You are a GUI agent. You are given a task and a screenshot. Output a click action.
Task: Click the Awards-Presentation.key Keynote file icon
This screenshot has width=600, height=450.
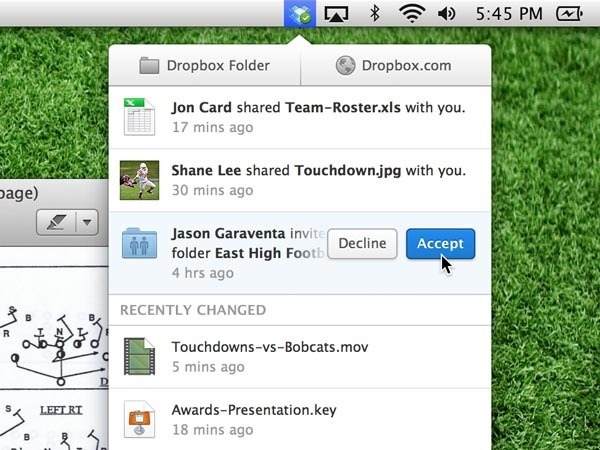coord(139,419)
